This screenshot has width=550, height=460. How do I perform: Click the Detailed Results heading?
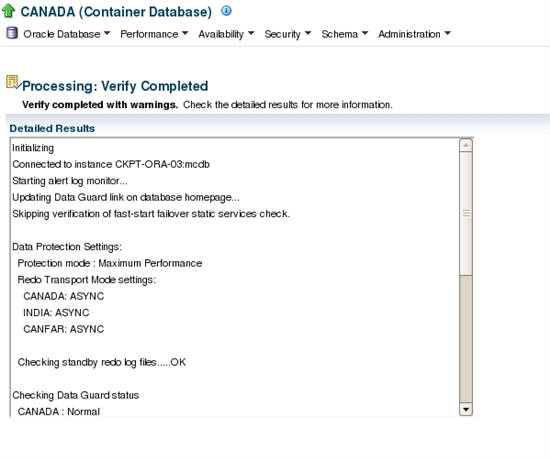pyautogui.click(x=52, y=128)
